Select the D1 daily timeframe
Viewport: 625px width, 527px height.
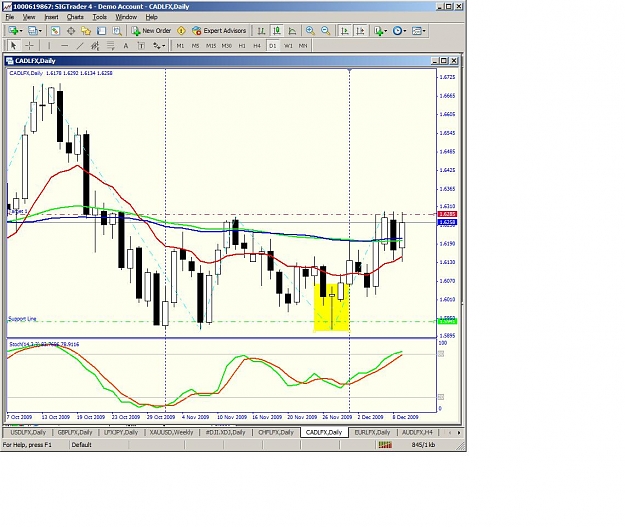[273, 46]
